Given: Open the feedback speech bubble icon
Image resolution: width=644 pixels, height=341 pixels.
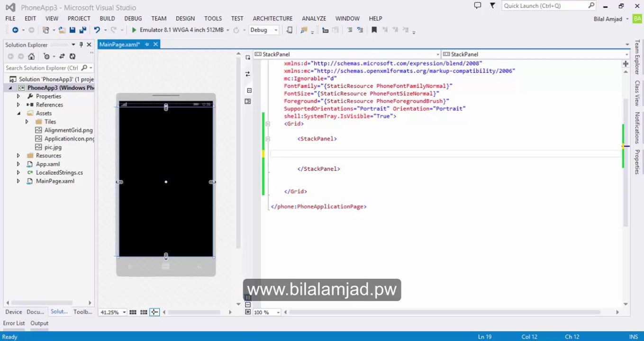Looking at the screenshot, I should 478,6.
